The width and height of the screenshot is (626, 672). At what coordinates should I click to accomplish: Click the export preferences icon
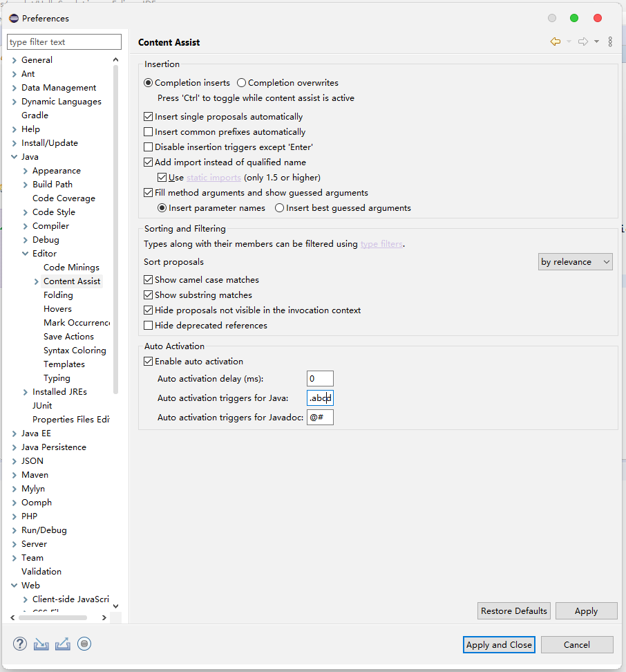tap(62, 644)
